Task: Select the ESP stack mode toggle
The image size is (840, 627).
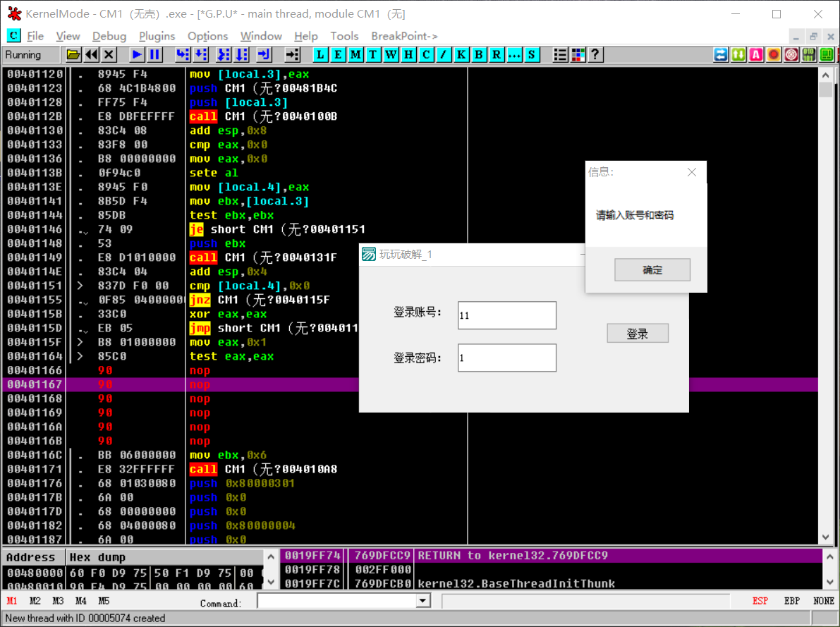Action: tap(760, 601)
